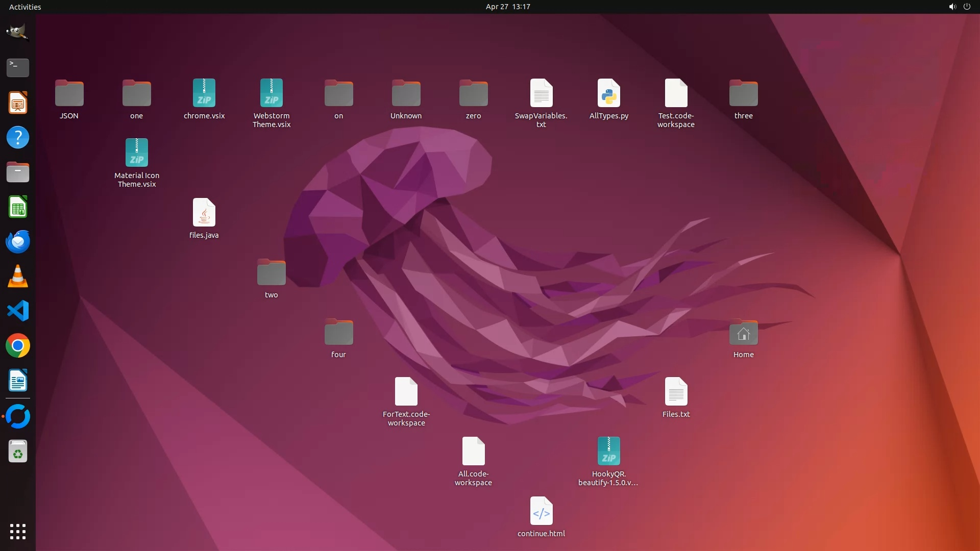Open the Trash in dock
The width and height of the screenshot is (980, 551).
coord(17,452)
